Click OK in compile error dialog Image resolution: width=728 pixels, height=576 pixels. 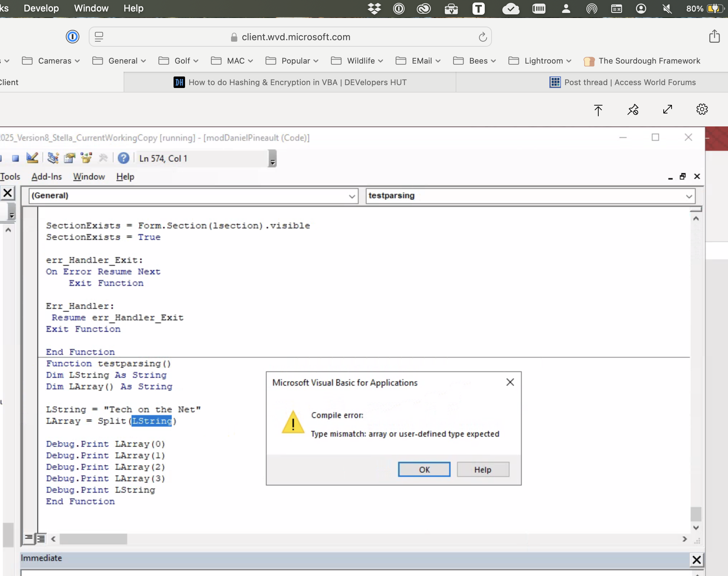click(x=424, y=469)
